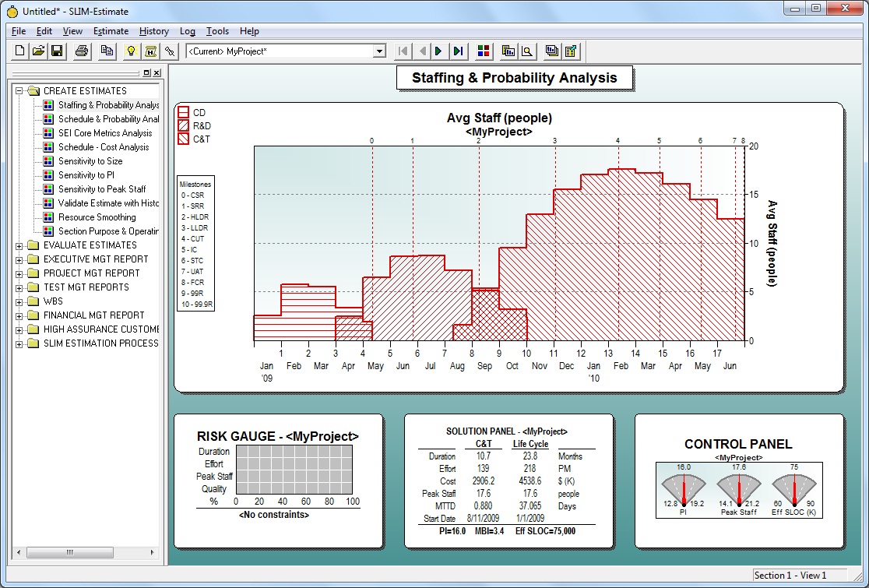Collapse the CREATE ESTIMATES folder

tap(19, 90)
